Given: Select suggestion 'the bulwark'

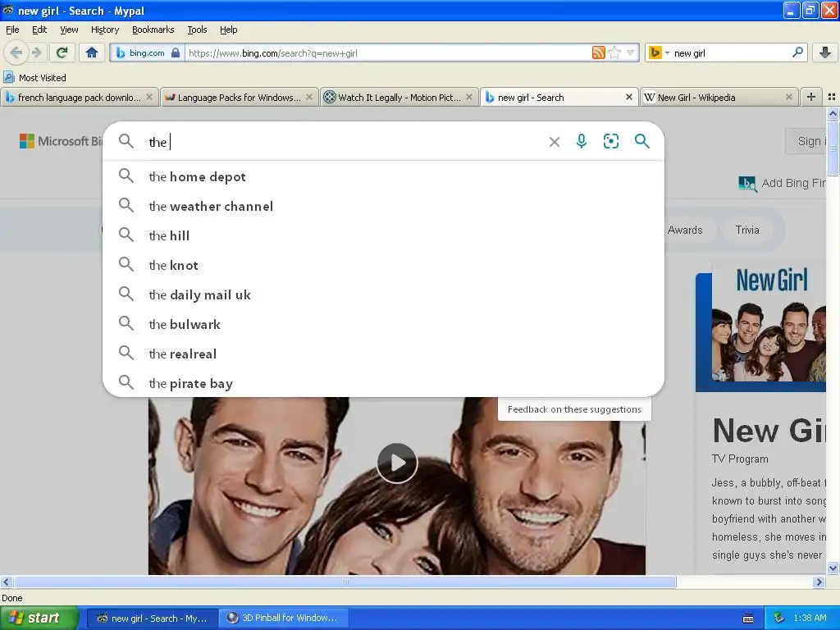Looking at the screenshot, I should [384, 324].
